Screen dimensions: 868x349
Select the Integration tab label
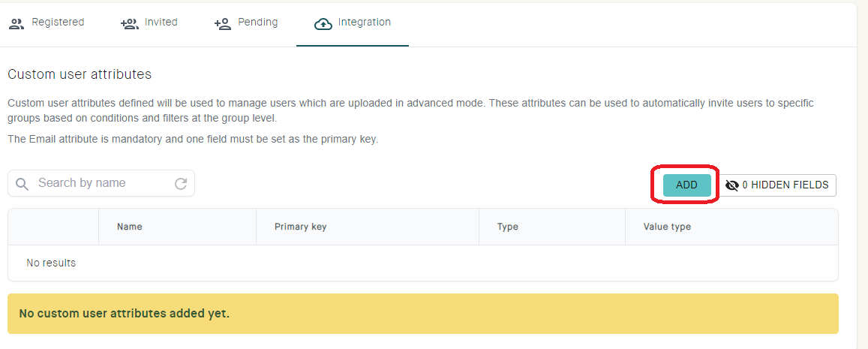tap(365, 23)
